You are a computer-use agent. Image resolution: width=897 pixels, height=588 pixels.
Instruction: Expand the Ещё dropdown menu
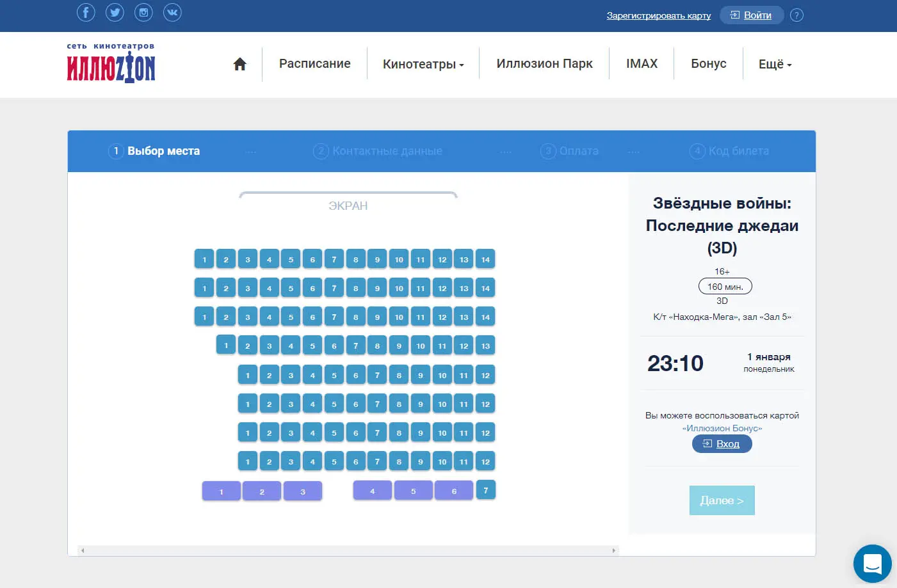[775, 64]
